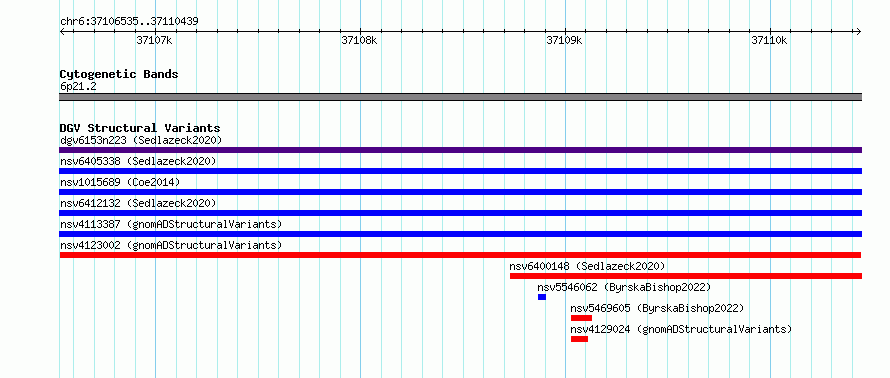Click the chr6:37106535..37110439 coordinate label

point(129,22)
